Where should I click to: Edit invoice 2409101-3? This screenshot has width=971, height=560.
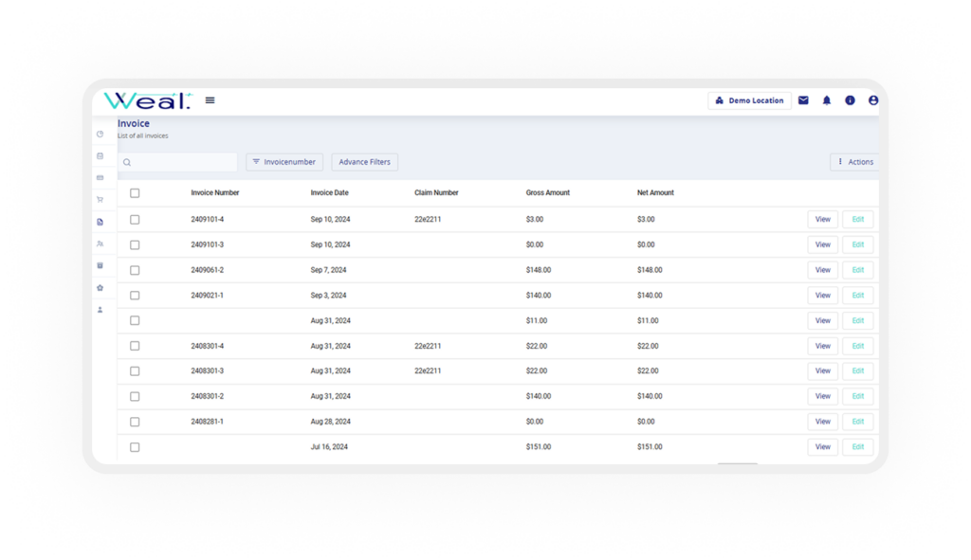(x=857, y=245)
